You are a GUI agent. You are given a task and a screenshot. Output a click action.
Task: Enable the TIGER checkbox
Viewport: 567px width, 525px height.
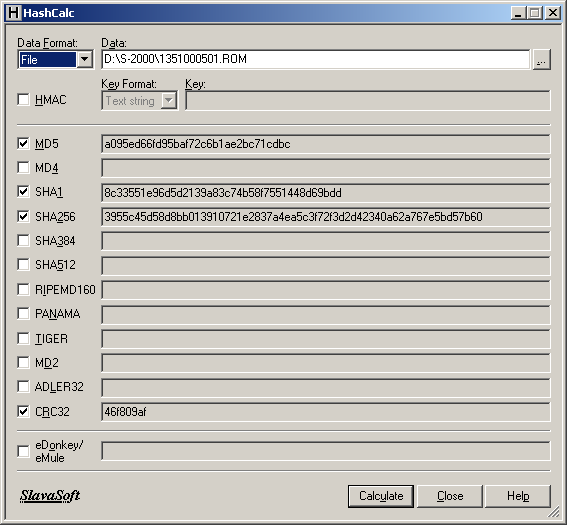tap(24, 338)
